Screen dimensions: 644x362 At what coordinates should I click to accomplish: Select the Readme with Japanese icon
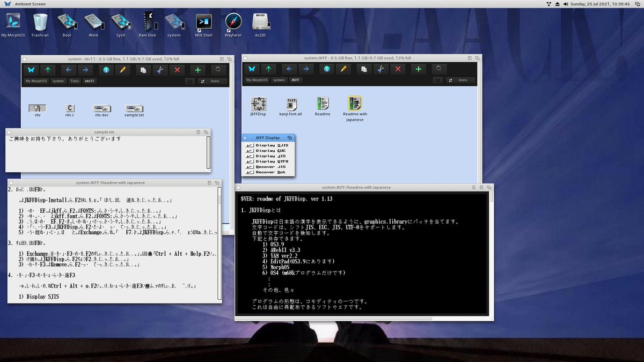[355, 109]
